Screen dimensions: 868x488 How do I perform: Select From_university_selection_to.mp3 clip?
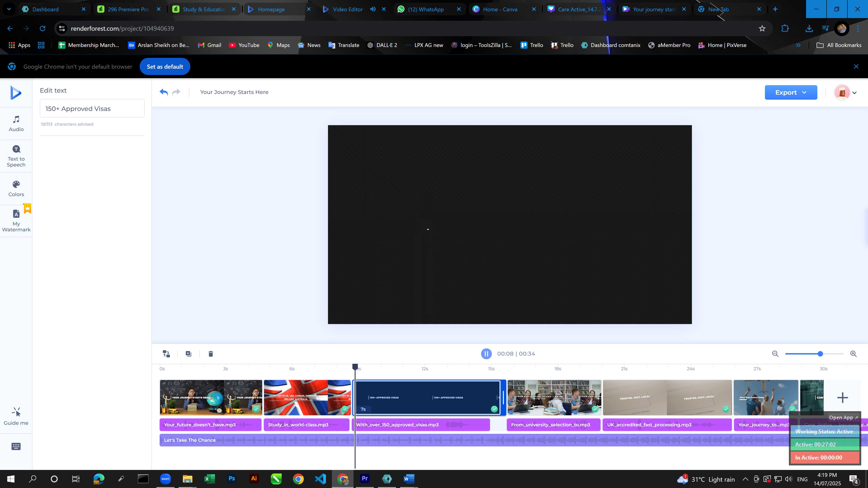point(554,425)
